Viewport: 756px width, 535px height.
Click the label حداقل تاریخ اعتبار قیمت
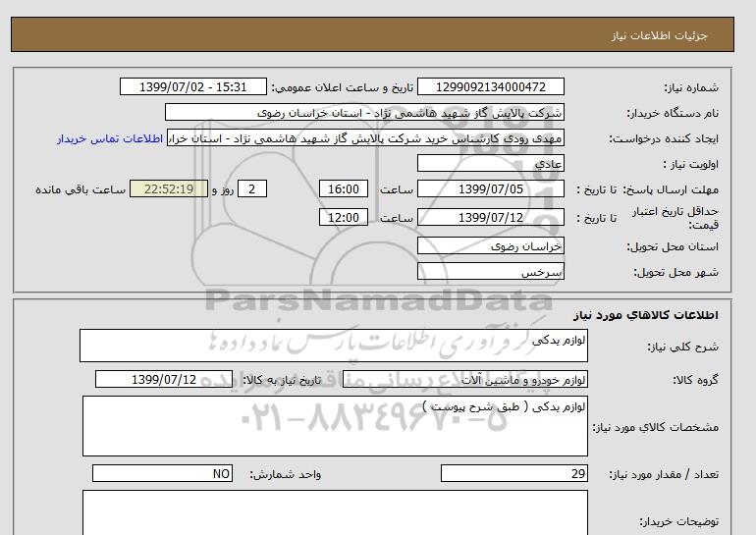675,218
